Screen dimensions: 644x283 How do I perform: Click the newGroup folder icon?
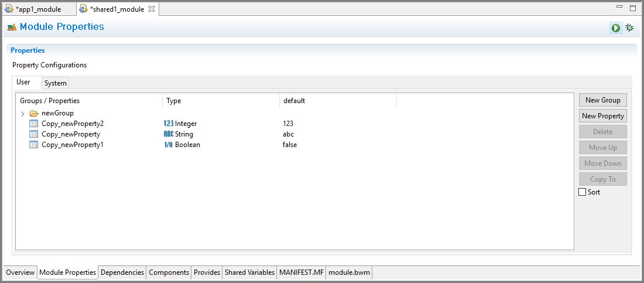coord(34,113)
